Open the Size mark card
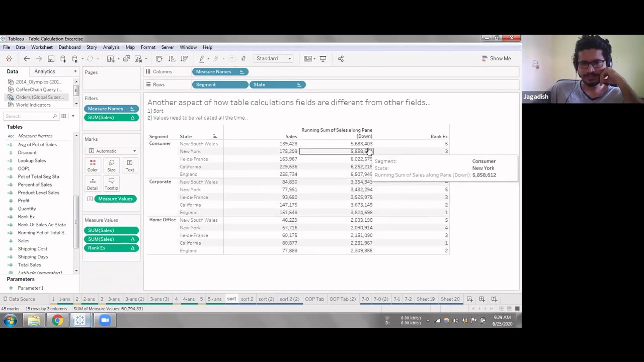644x362 pixels. (111, 165)
